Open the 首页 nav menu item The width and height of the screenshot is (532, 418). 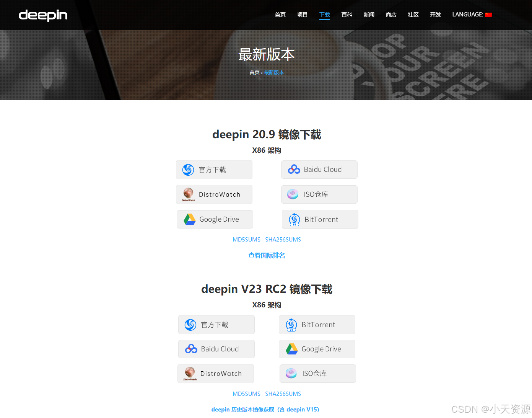click(x=280, y=15)
